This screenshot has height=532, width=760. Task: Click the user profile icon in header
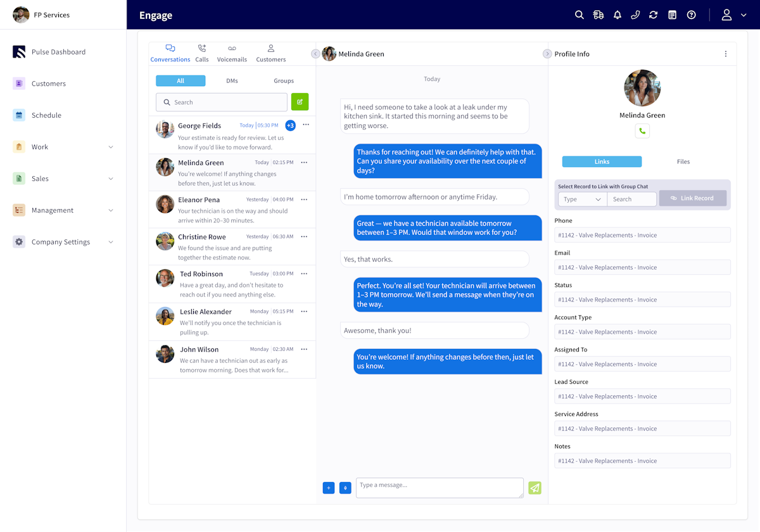726,15
